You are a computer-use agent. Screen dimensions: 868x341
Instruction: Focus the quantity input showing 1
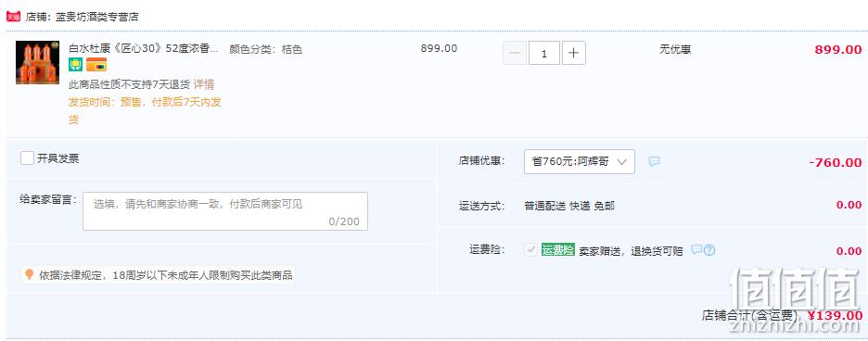pos(544,53)
